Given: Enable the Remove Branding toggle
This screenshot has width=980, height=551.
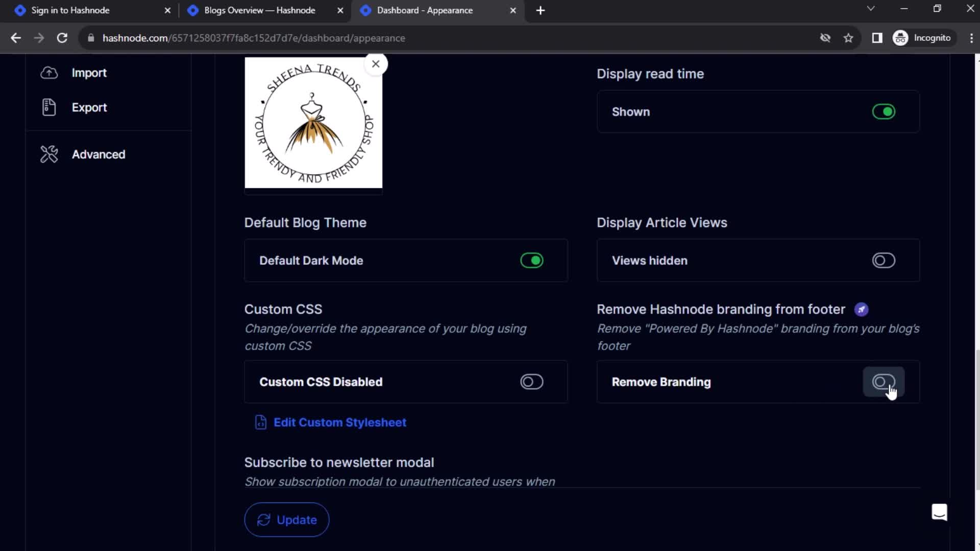Looking at the screenshot, I should click(884, 382).
